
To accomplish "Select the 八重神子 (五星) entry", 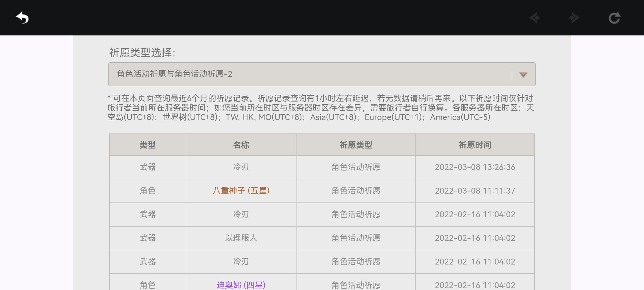I will 241,191.
